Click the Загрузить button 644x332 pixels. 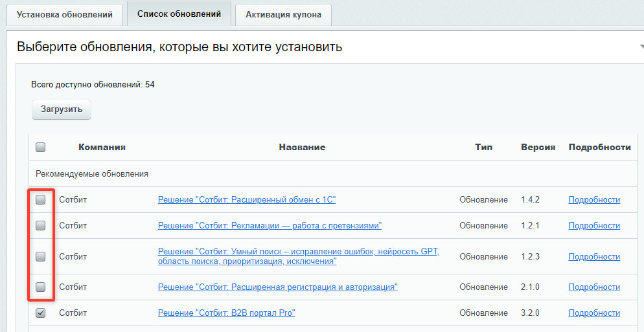(x=62, y=109)
